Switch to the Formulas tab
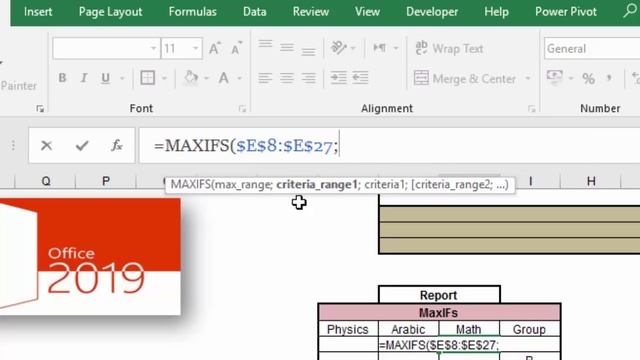The image size is (640, 360). click(192, 12)
